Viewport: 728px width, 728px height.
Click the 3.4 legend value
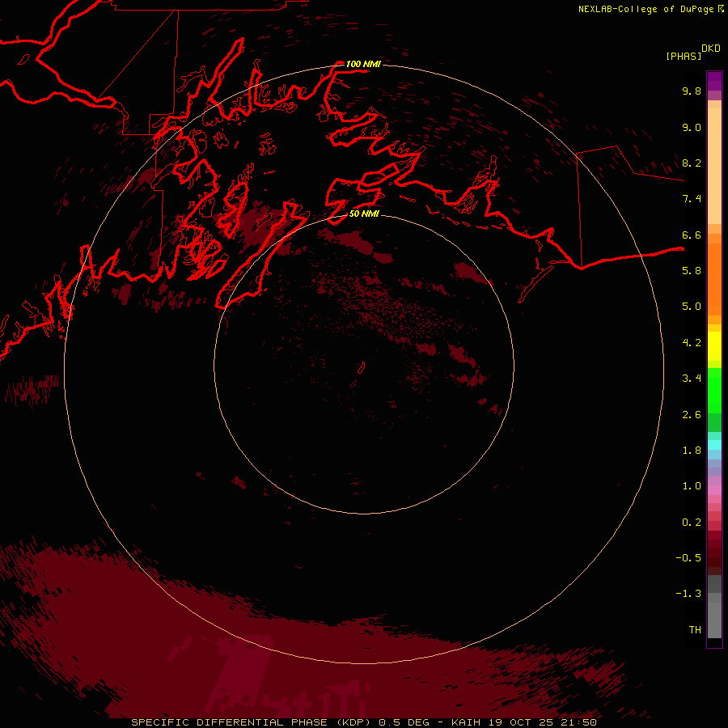point(692,379)
